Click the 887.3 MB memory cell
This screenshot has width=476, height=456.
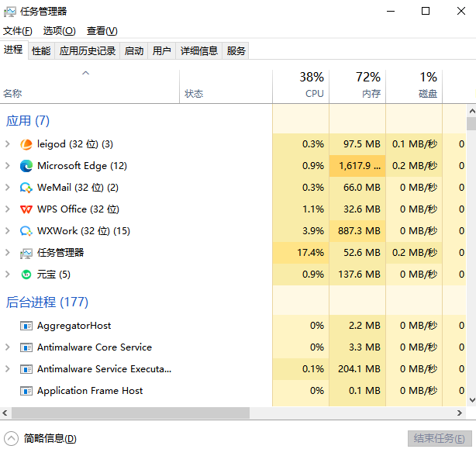click(x=357, y=231)
